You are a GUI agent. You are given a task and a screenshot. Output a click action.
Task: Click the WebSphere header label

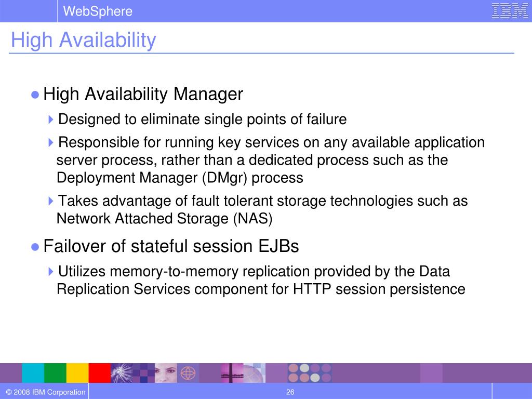98,11
